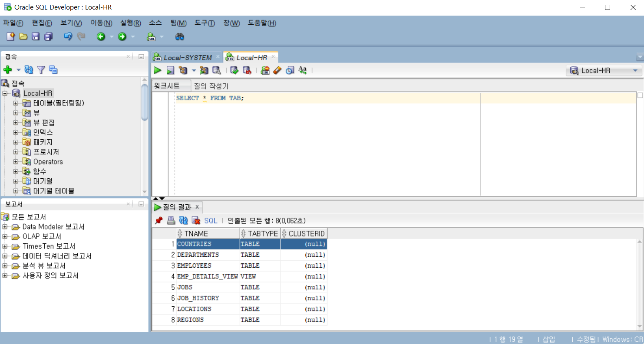Apply a filter in the connections panel
This screenshot has height=344, width=644.
tap(41, 70)
